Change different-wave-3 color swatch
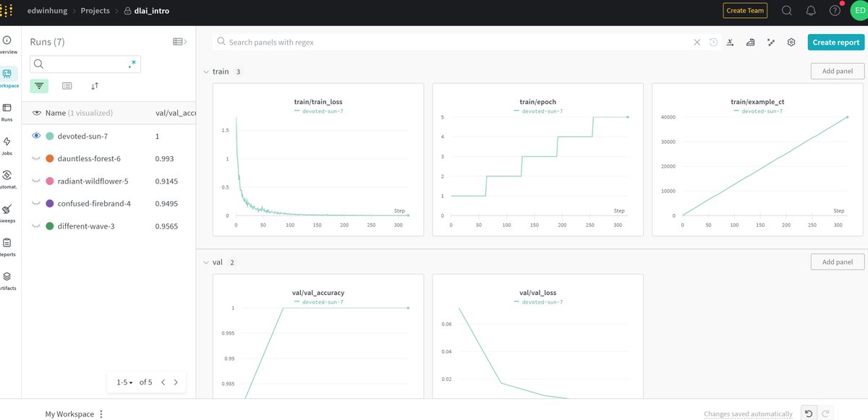This screenshot has height=420, width=868. pos(50,226)
